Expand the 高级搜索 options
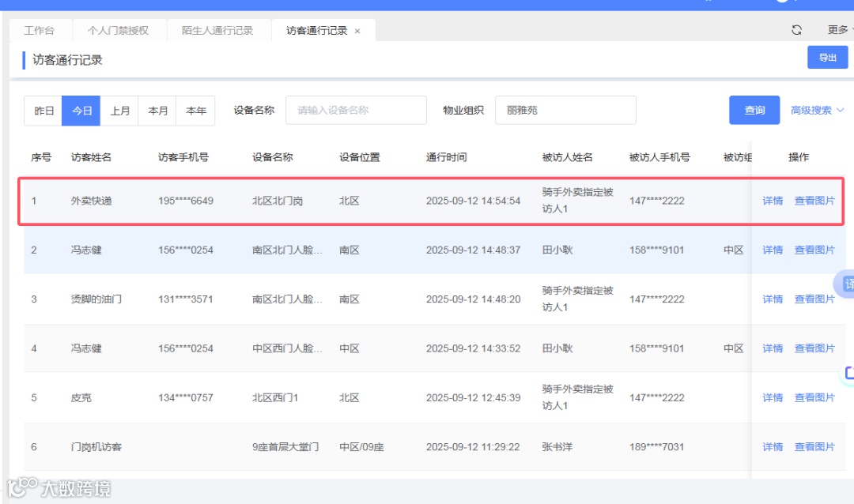Screen dimensions: 854x504 [x=817, y=111]
